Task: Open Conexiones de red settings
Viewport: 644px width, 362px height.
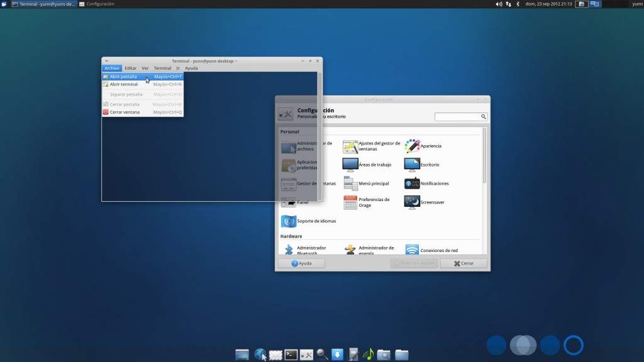Action: click(x=431, y=250)
